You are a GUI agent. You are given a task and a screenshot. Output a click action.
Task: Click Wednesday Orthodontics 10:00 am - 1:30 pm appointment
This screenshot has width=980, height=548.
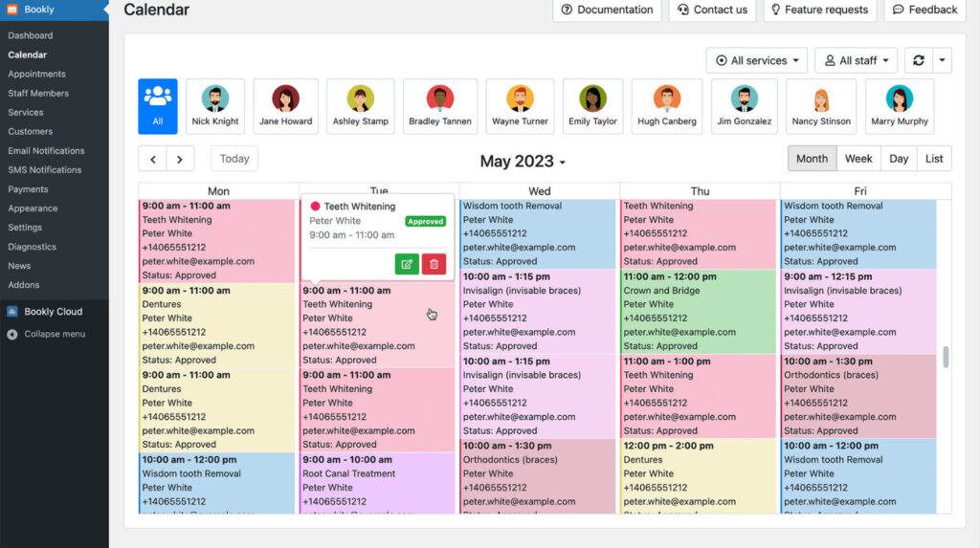538,476
